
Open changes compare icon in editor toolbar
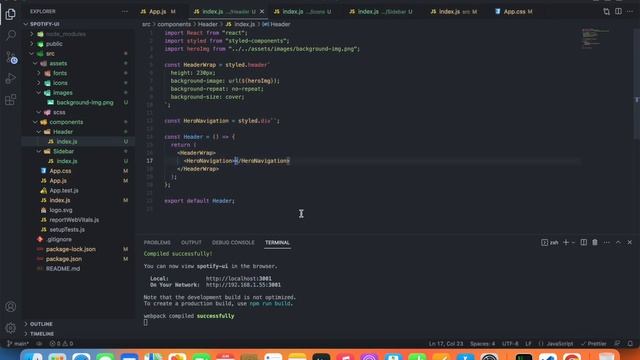[607, 11]
